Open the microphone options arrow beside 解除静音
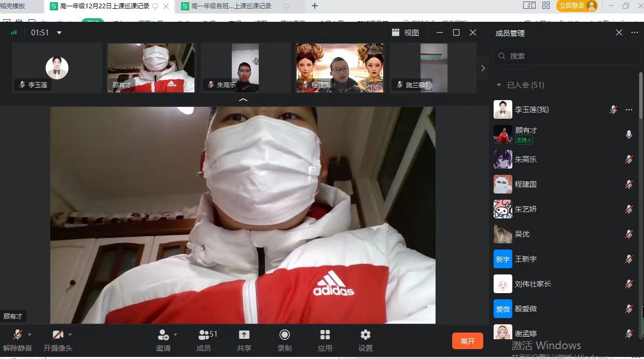644x359 pixels. tap(29, 335)
